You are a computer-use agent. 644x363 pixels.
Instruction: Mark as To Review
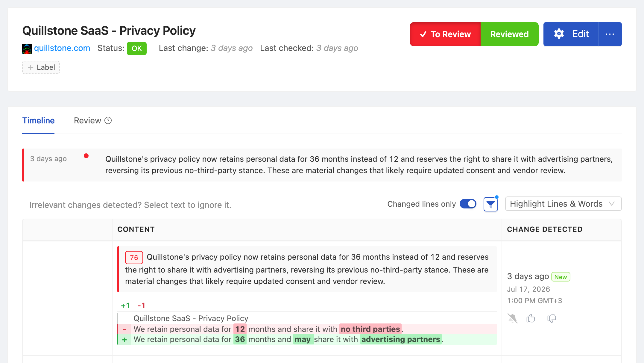[445, 34]
